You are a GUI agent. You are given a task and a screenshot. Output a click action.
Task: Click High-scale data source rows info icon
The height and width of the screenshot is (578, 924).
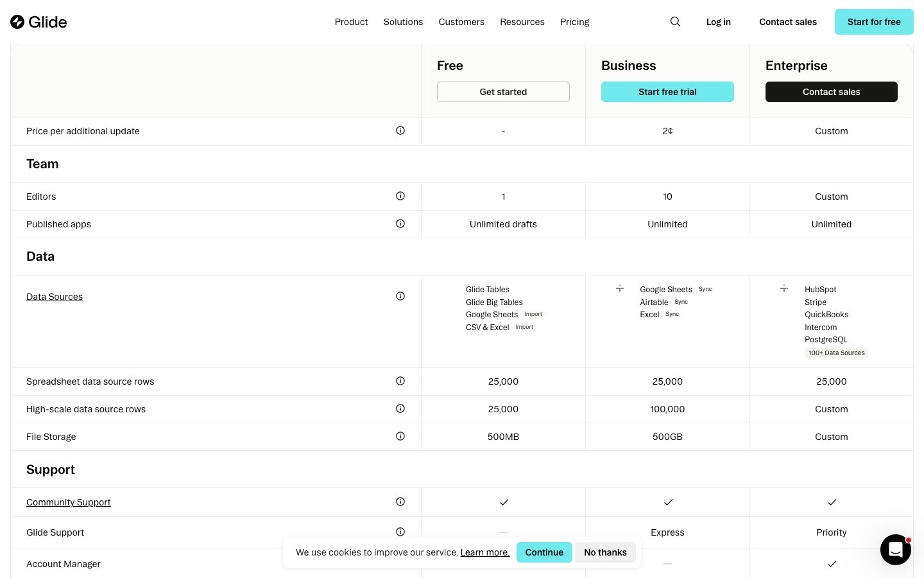tap(400, 409)
